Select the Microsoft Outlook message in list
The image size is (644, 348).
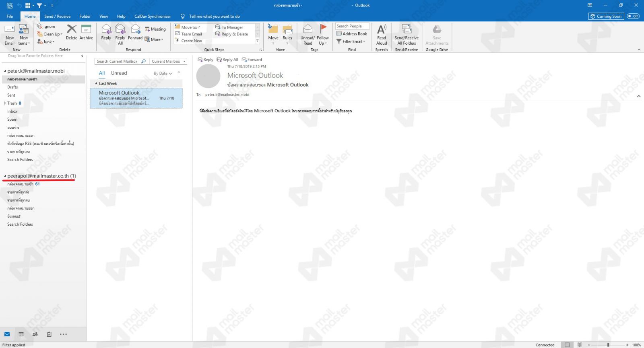pos(136,98)
